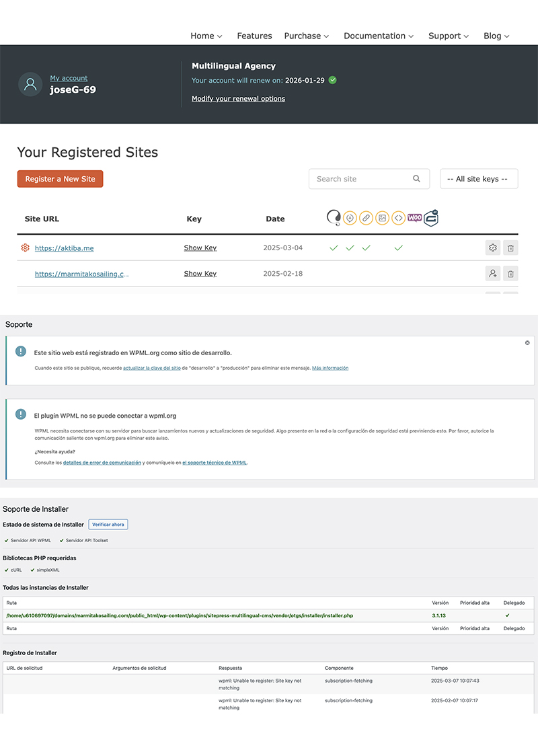Expand the Blog menu
Screen dimensions: 538x756
(496, 36)
